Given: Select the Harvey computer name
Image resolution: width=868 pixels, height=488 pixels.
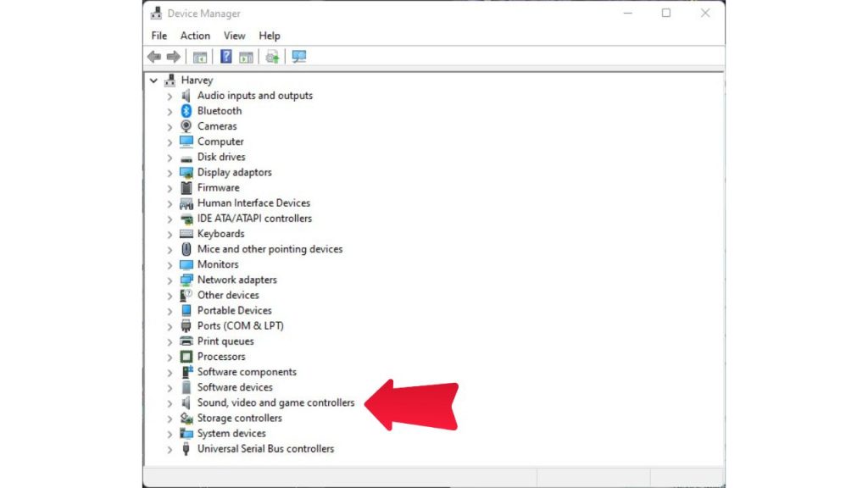Looking at the screenshot, I should 197,80.
